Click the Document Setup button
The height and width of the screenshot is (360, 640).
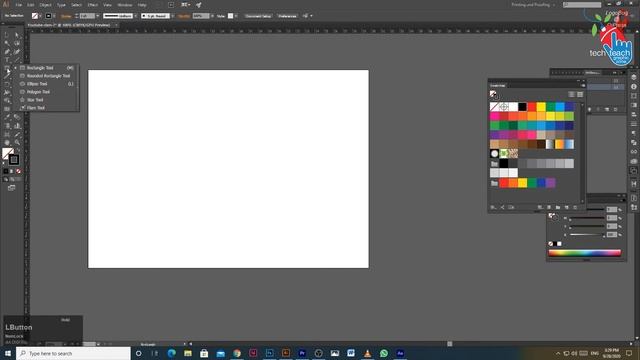[258, 16]
